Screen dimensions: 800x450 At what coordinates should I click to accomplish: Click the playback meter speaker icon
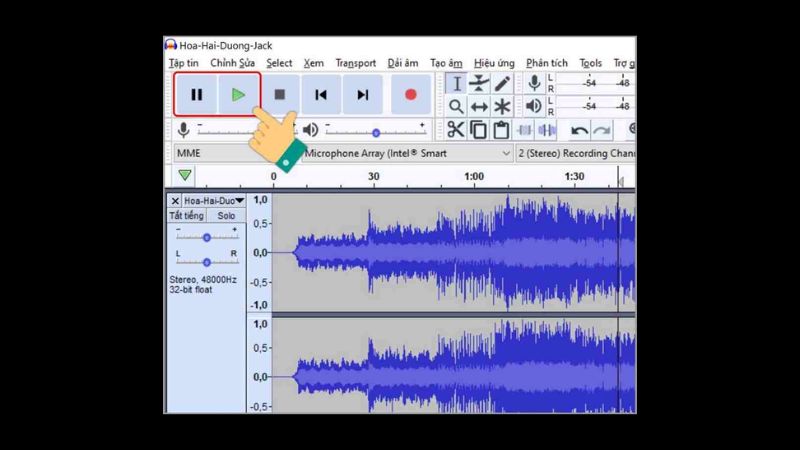tap(534, 106)
